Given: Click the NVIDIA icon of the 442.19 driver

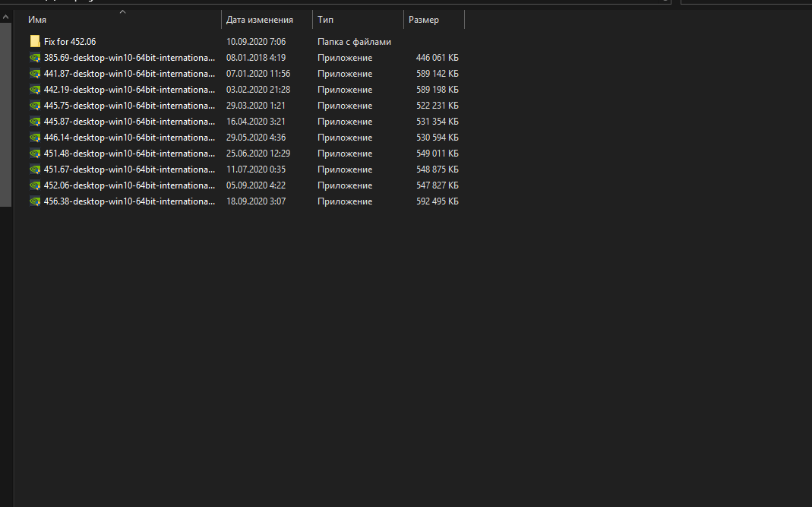Looking at the screenshot, I should coord(35,90).
